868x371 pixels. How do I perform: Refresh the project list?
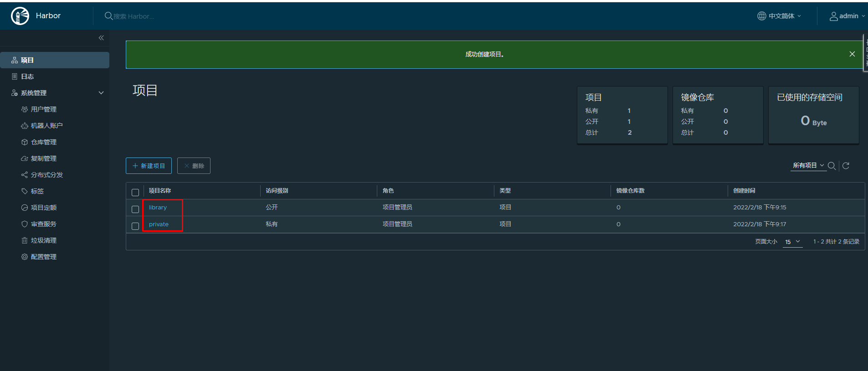click(x=846, y=166)
